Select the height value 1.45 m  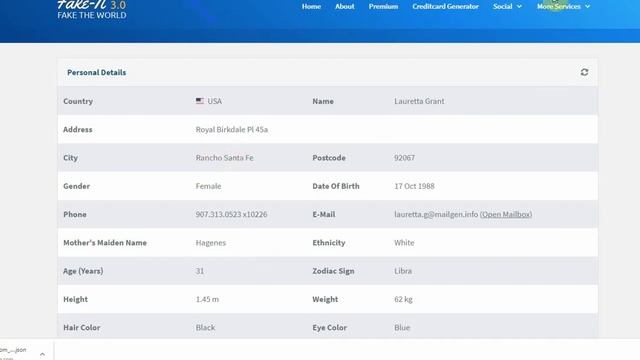[x=207, y=299]
